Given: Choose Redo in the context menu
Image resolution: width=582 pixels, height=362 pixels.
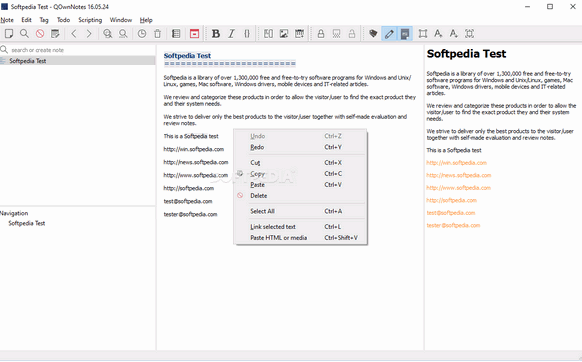Looking at the screenshot, I should click(x=301, y=147).
